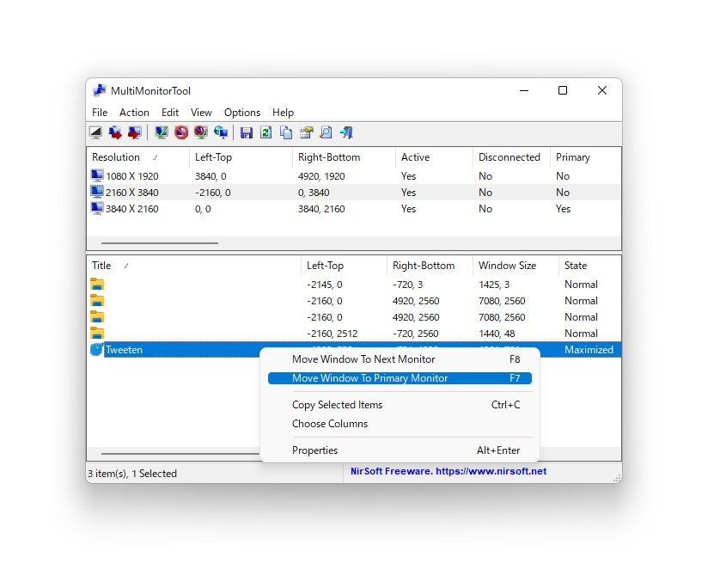Select the 3840 X 2160 monitor row

point(354,209)
